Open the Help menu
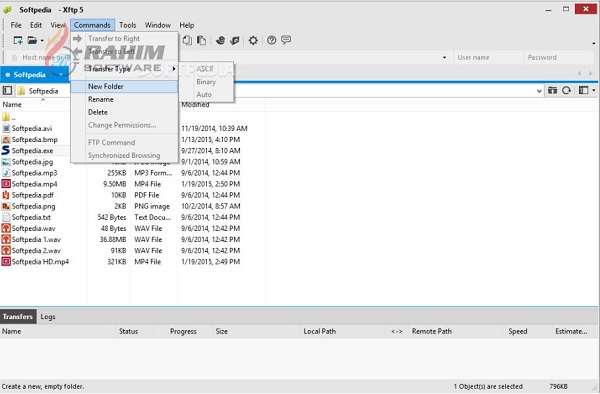 click(187, 25)
